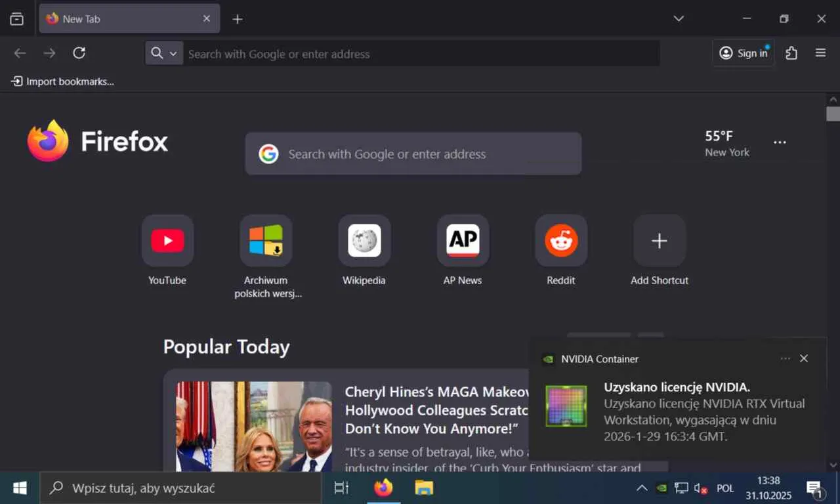Open the taskbar clock and date

768,488
